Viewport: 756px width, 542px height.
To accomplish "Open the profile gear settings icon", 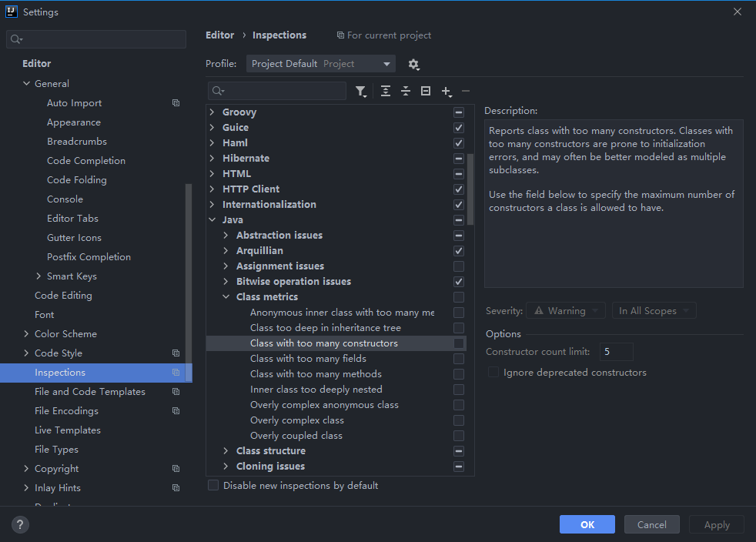I will point(413,65).
